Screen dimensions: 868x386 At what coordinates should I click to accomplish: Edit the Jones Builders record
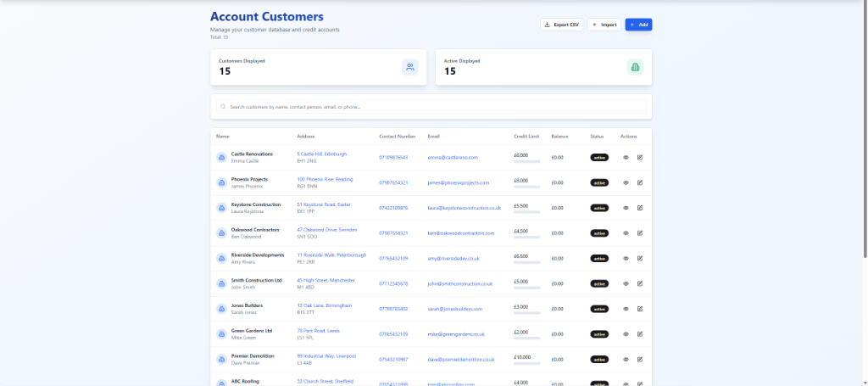(x=640, y=309)
